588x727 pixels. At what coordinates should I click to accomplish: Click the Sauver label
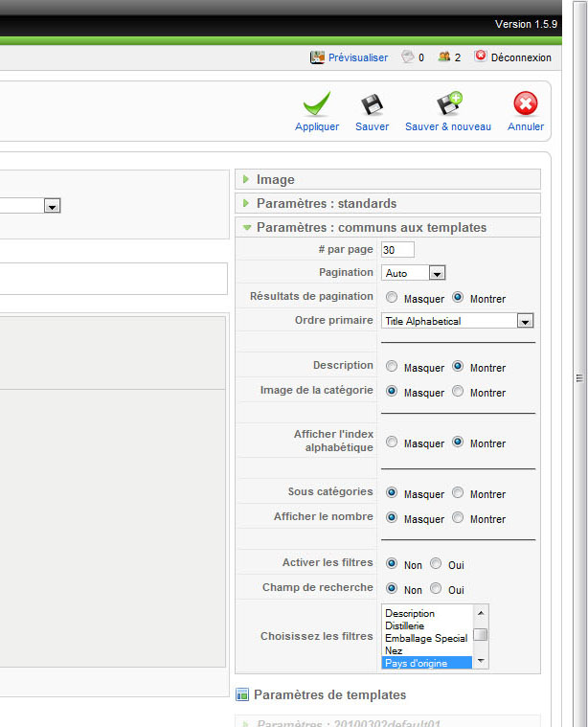point(372,126)
